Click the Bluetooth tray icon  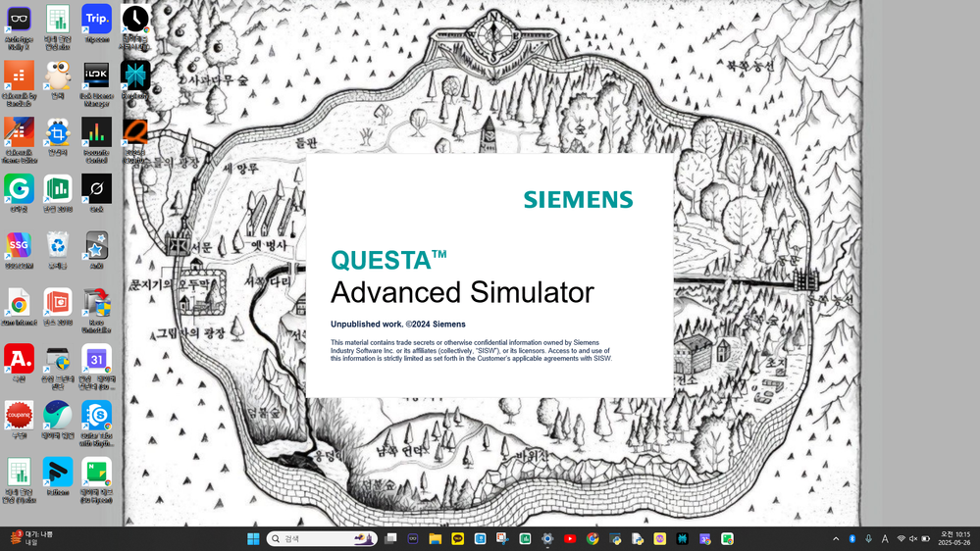click(x=851, y=538)
